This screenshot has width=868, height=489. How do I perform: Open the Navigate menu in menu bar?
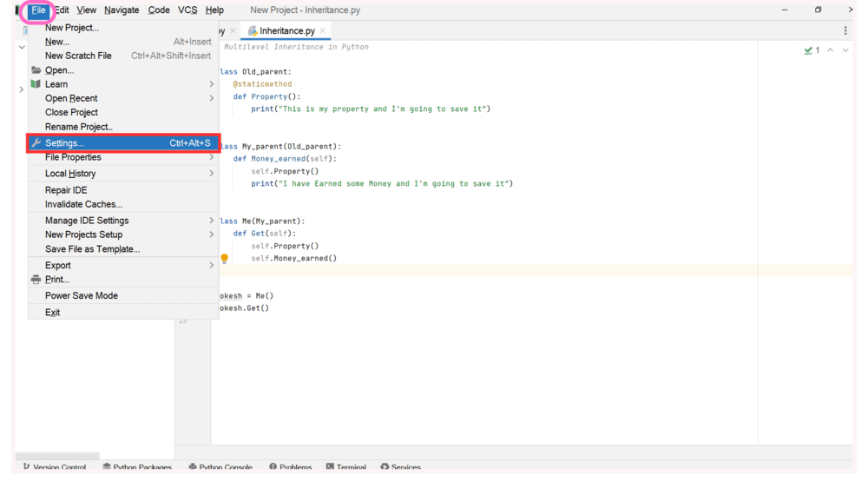tap(122, 10)
